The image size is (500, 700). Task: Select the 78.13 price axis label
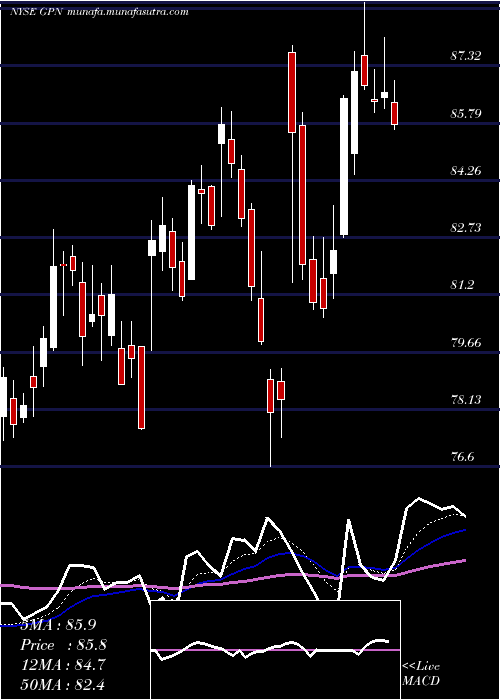pos(466,400)
